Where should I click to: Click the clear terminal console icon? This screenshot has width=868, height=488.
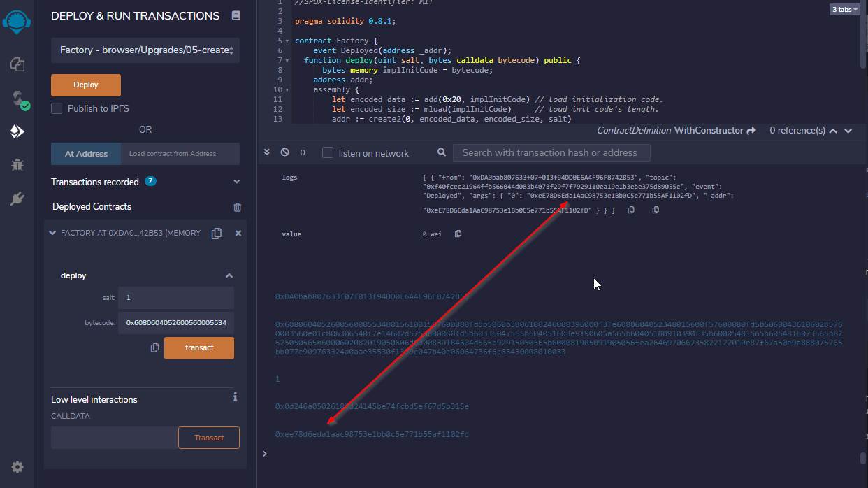(x=284, y=152)
